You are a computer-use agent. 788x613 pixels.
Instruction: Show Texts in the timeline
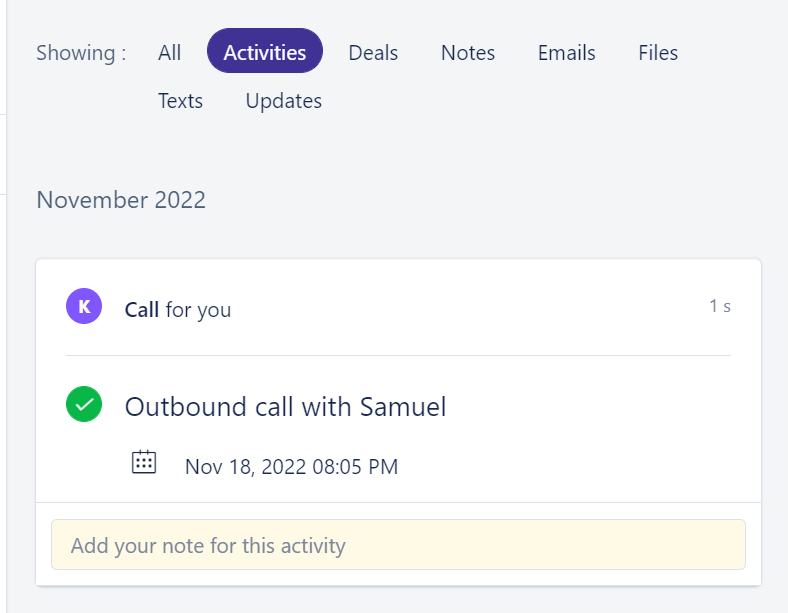pyautogui.click(x=180, y=101)
